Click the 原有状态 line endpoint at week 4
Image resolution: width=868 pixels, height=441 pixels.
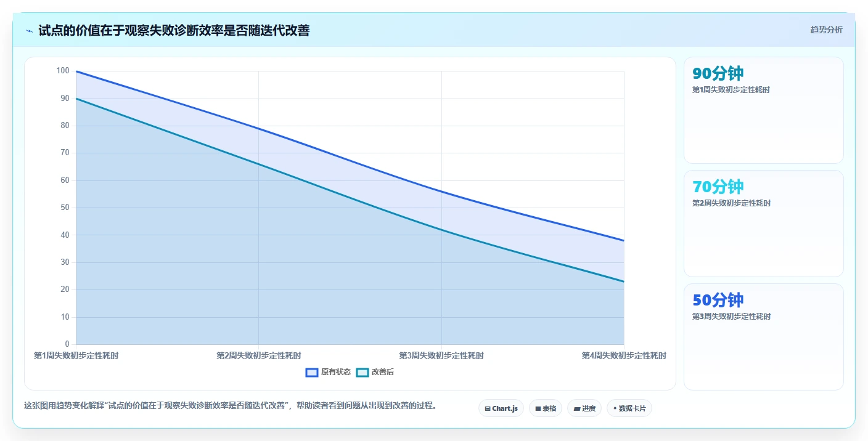(624, 240)
